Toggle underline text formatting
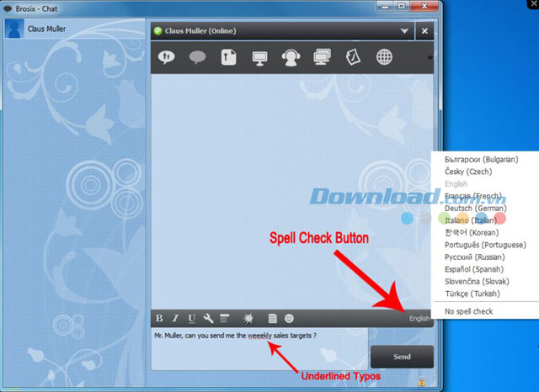The width and height of the screenshot is (539, 392). coord(191,319)
